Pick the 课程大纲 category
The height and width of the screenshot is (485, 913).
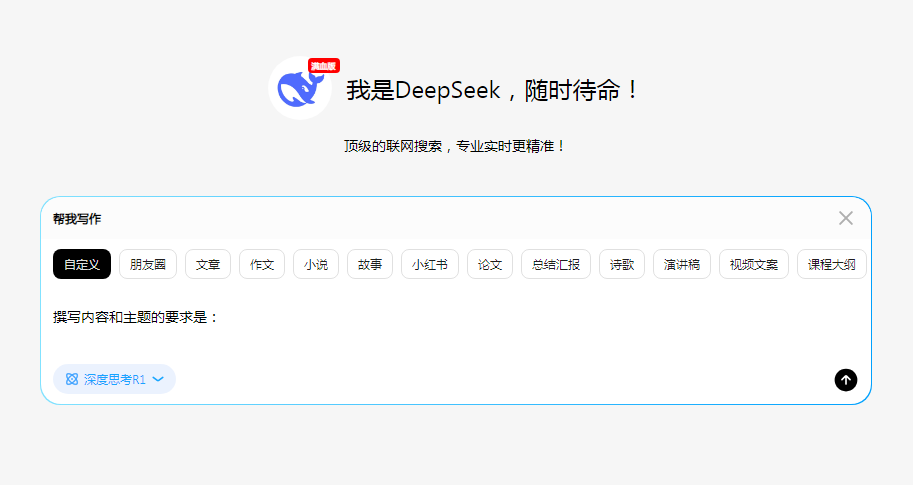832,264
